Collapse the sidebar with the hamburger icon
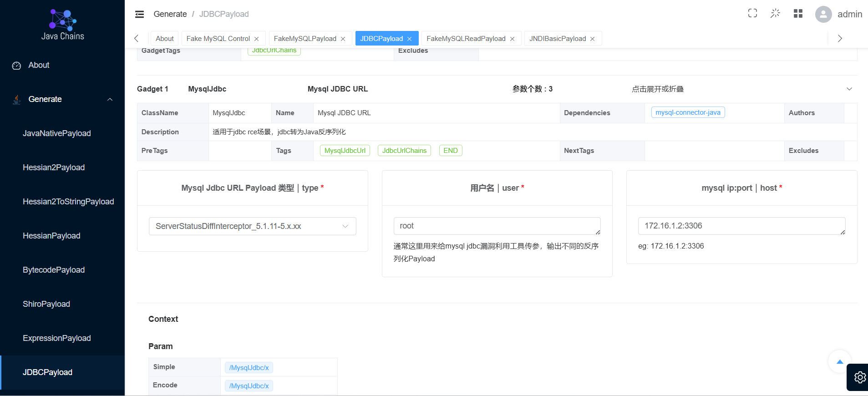Screen dimensions: 868x396 (140, 14)
